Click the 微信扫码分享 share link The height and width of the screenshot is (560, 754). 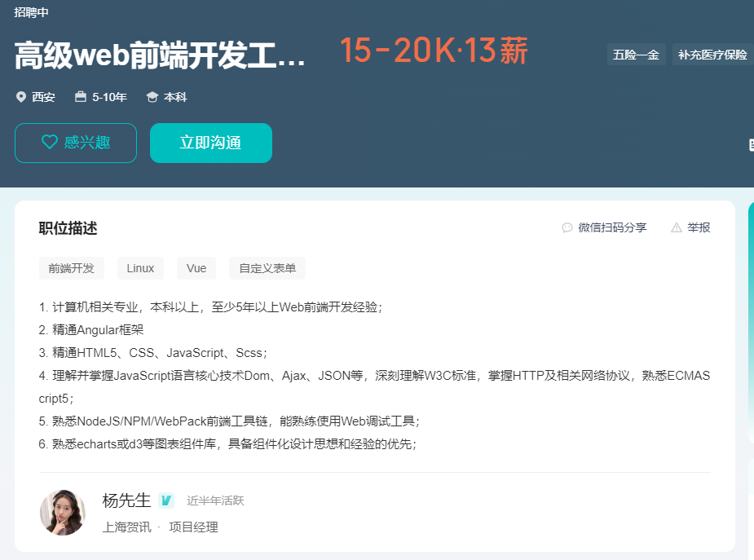pyautogui.click(x=605, y=227)
